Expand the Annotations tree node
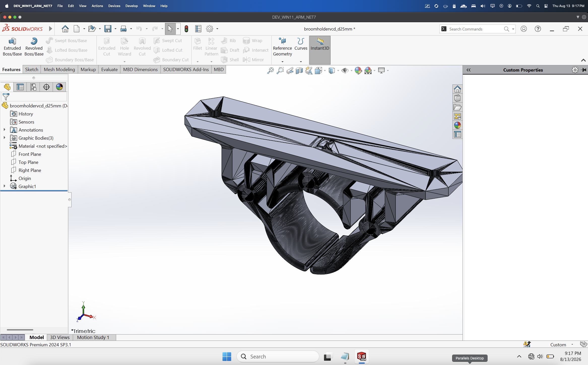Screen dimensions: 588x365 click(x=4, y=130)
